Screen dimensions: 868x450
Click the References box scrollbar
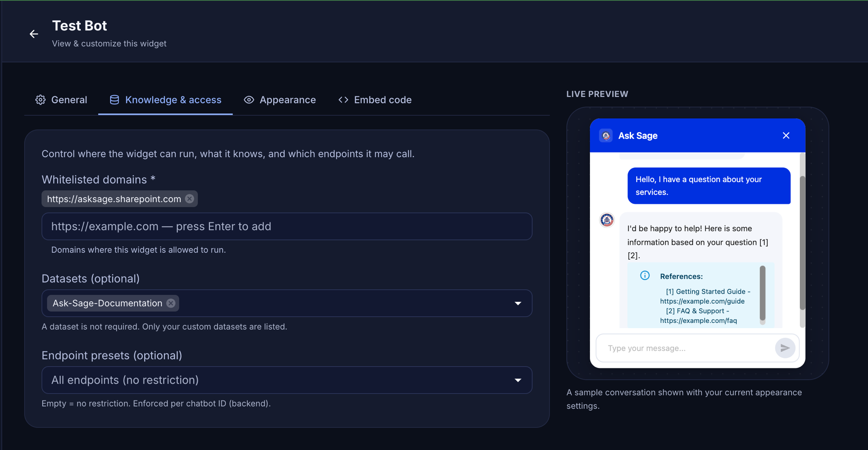coord(763,293)
